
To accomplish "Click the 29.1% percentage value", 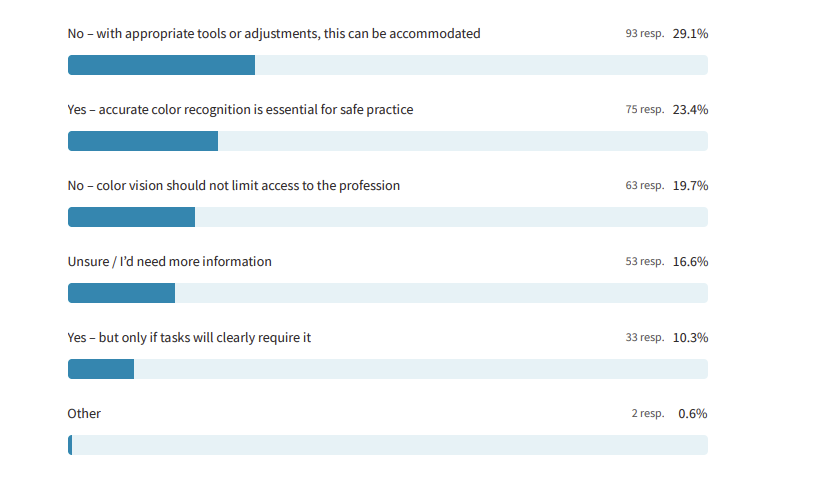I will tap(690, 34).
